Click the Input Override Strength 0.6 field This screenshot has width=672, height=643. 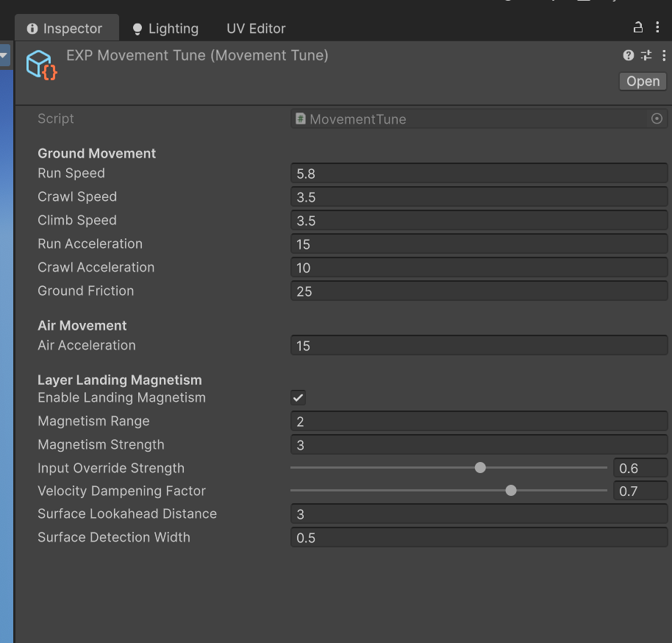click(640, 468)
